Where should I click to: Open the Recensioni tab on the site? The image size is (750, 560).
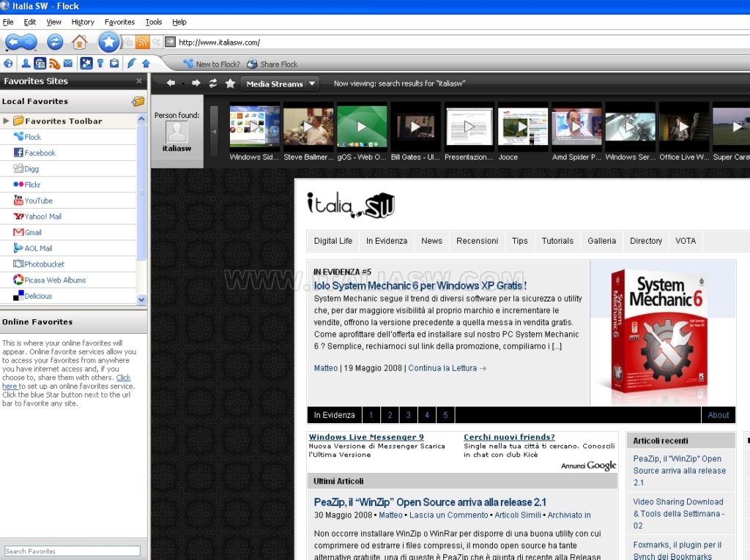477,241
